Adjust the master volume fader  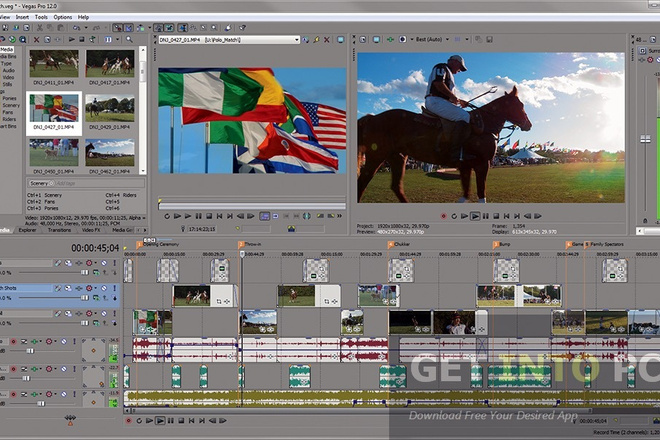pyautogui.click(x=645, y=139)
